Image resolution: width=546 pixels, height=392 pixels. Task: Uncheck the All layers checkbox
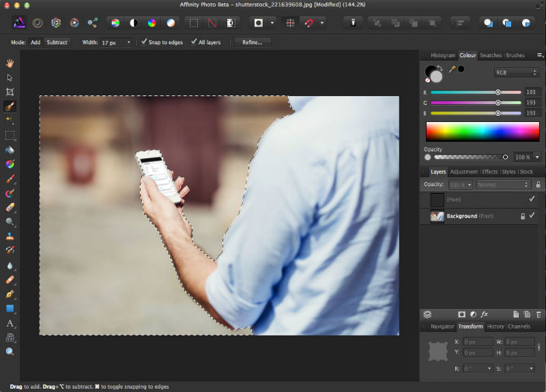(193, 42)
